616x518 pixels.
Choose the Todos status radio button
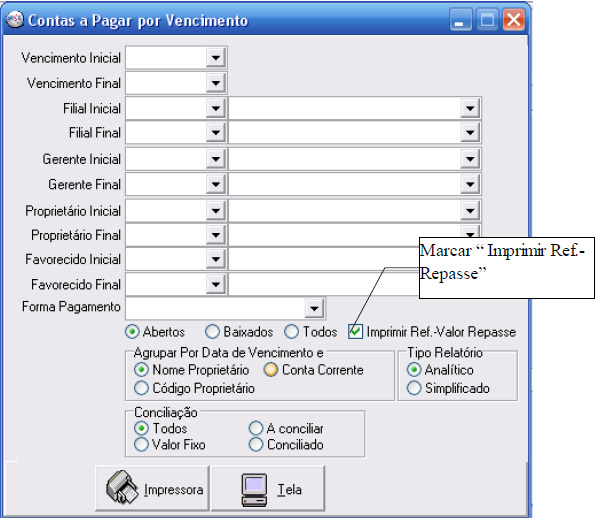point(291,332)
